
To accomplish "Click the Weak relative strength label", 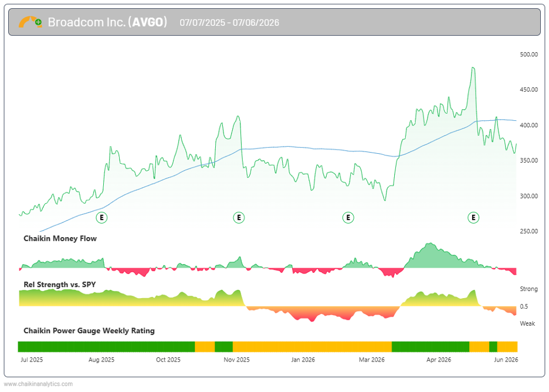I will [527, 323].
